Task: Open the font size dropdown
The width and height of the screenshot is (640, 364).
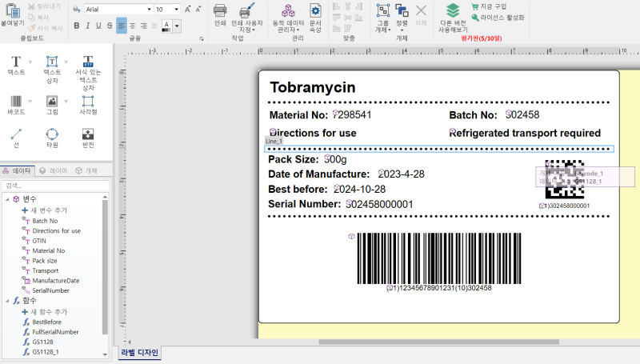Action: coord(176,9)
